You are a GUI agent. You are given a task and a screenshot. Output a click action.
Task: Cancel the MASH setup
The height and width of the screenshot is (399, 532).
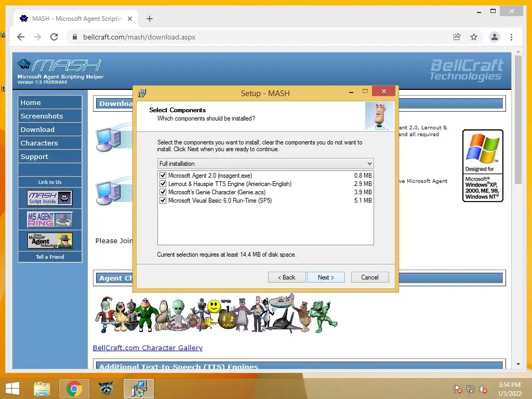370,277
